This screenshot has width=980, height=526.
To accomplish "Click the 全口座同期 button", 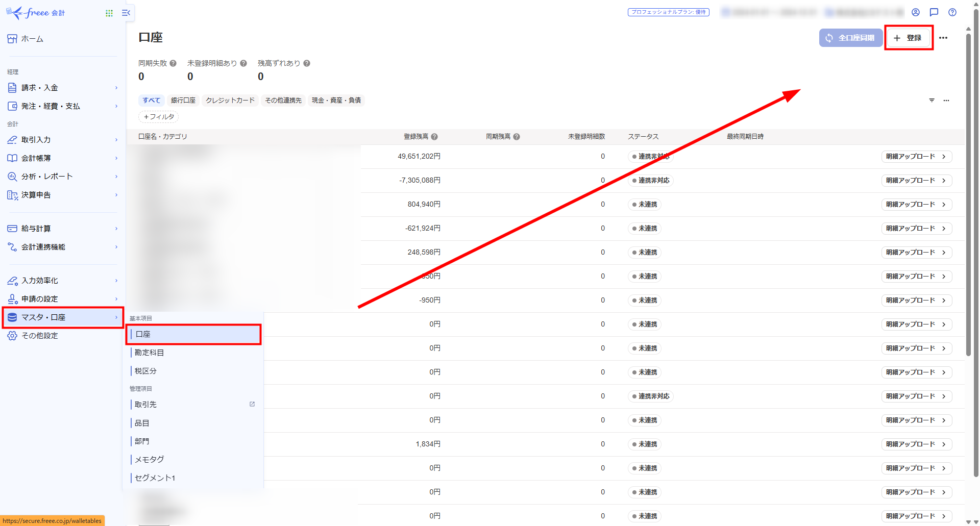I will [850, 38].
